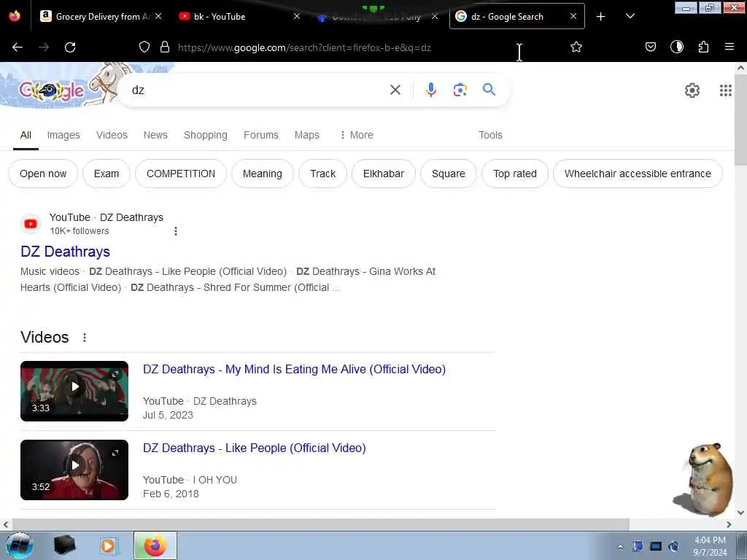Toggle the Open now filter chip
This screenshot has height=560, width=747.
(x=43, y=174)
